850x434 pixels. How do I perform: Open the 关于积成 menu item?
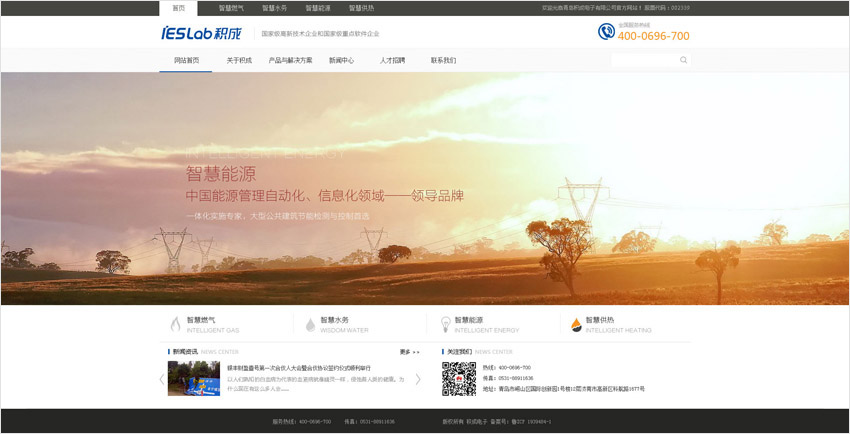(x=239, y=61)
